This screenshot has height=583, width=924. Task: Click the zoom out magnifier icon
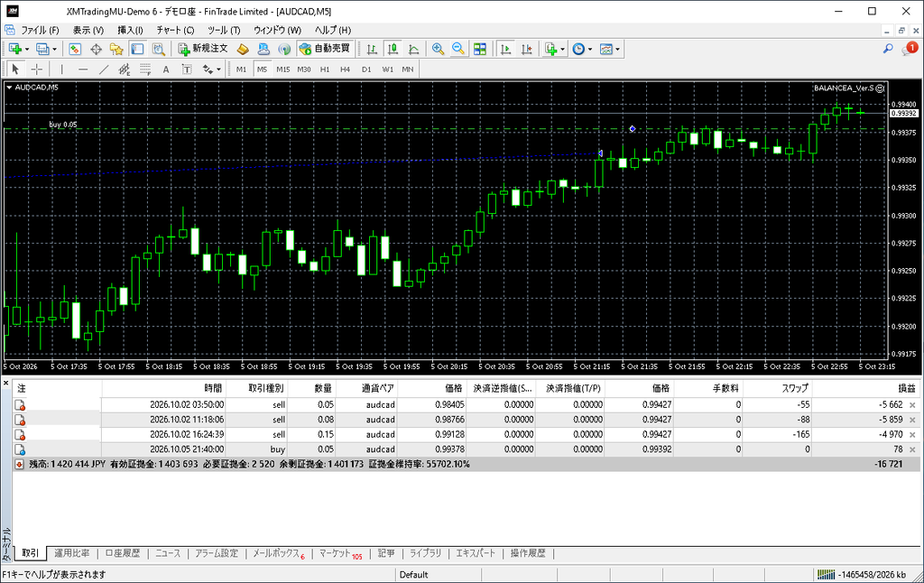click(x=457, y=49)
